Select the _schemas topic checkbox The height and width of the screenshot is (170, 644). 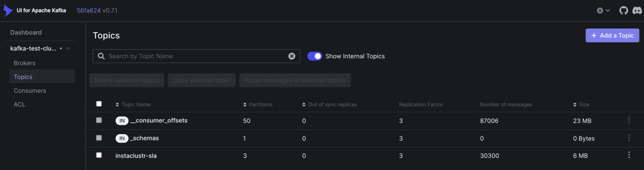(99, 138)
